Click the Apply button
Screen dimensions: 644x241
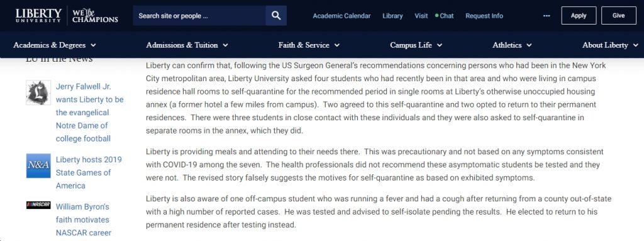579,16
